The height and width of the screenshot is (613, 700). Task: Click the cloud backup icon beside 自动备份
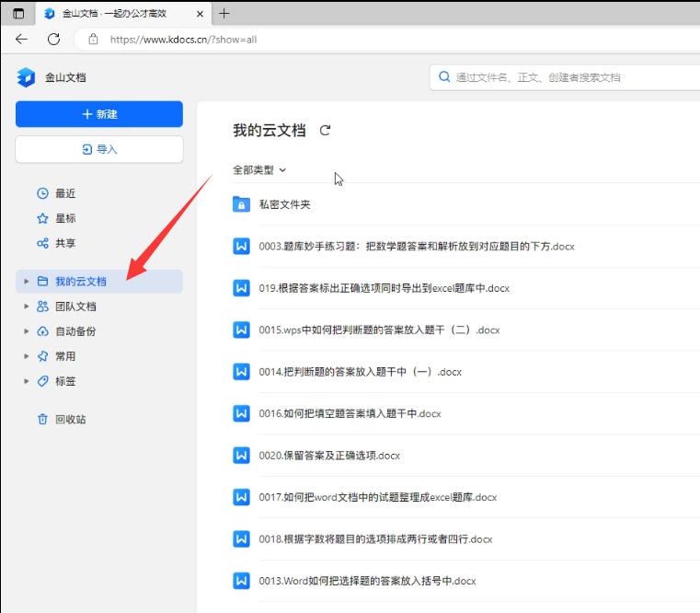click(42, 331)
